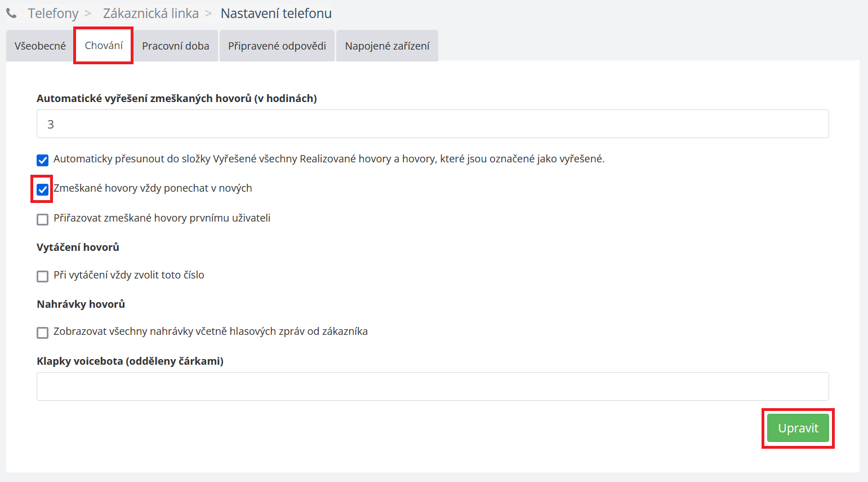The width and height of the screenshot is (868, 482).
Task: Go to the Telefony breadcrumb link
Action: pos(53,13)
